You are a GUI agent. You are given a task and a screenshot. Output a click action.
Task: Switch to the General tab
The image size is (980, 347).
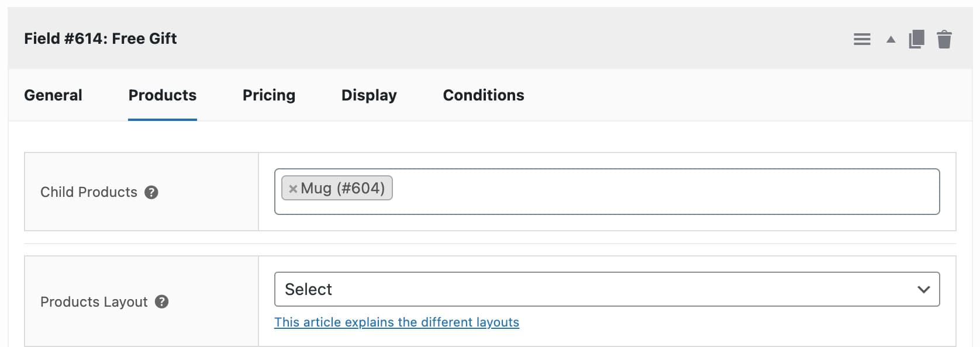(53, 95)
